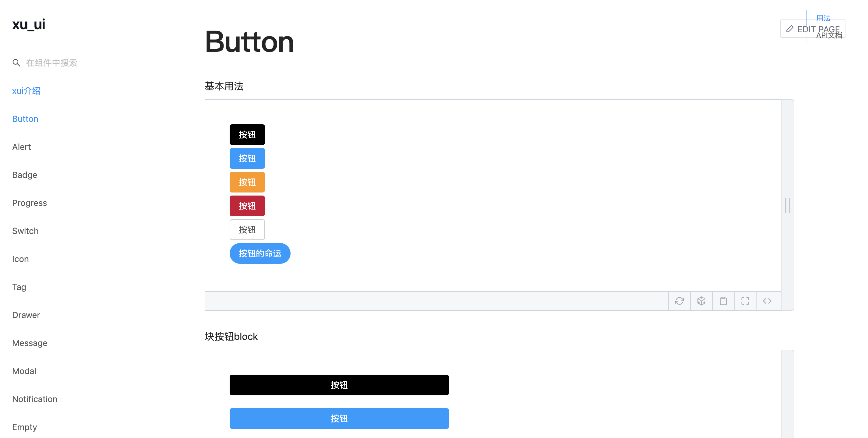Open the xui介绍 sidebar item

(x=26, y=91)
